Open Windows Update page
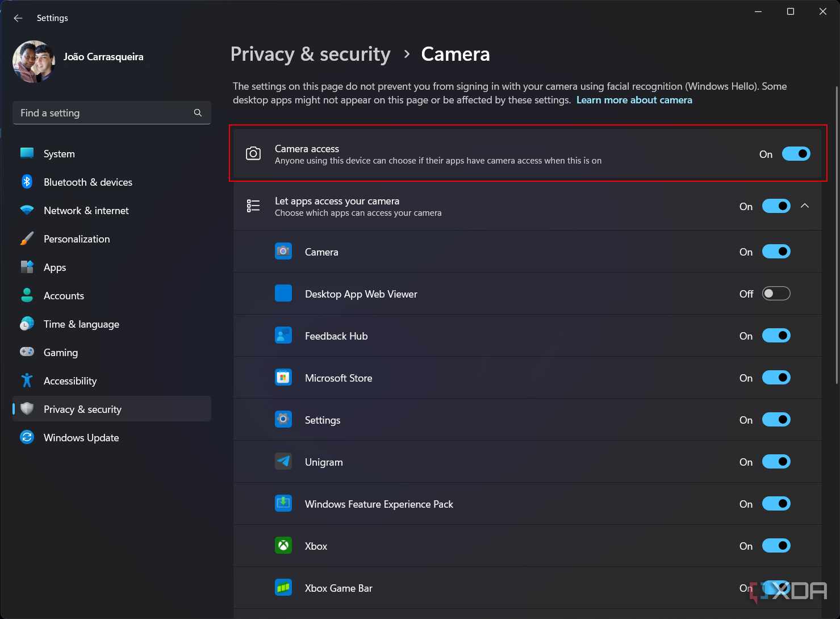The width and height of the screenshot is (840, 619). [112, 437]
